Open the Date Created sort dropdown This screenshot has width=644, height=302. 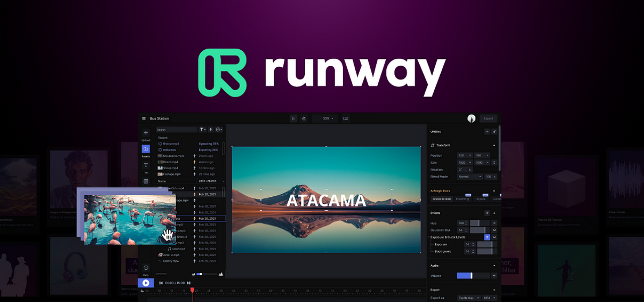pos(211,181)
